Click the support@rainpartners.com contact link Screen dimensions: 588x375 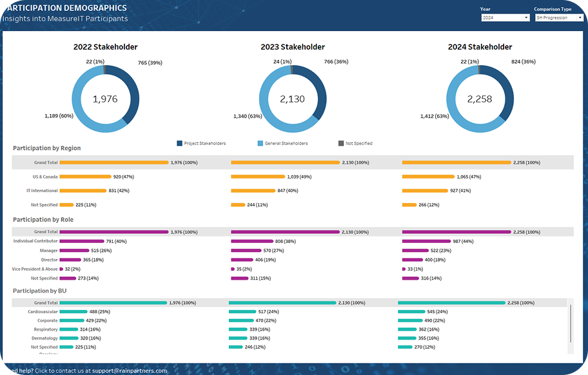tap(129, 370)
